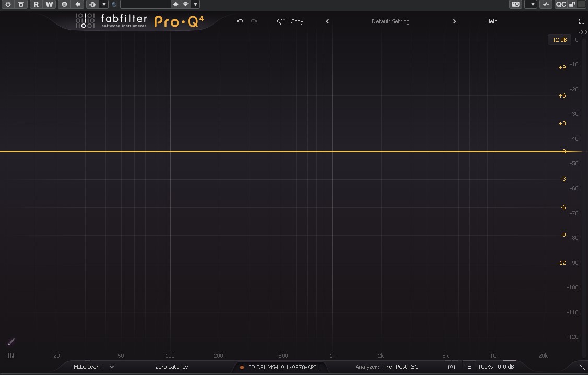
Task: Open the Help menu
Action: pos(491,21)
